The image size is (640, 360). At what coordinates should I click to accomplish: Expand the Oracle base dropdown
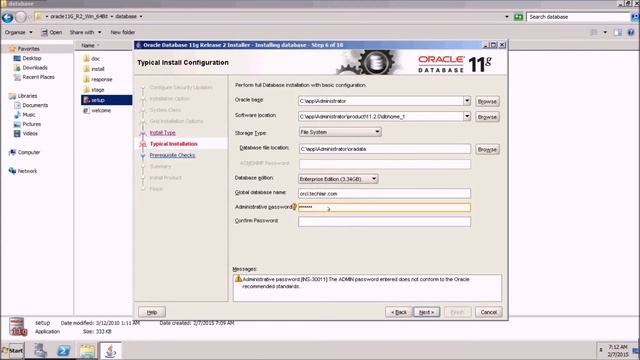click(467, 100)
